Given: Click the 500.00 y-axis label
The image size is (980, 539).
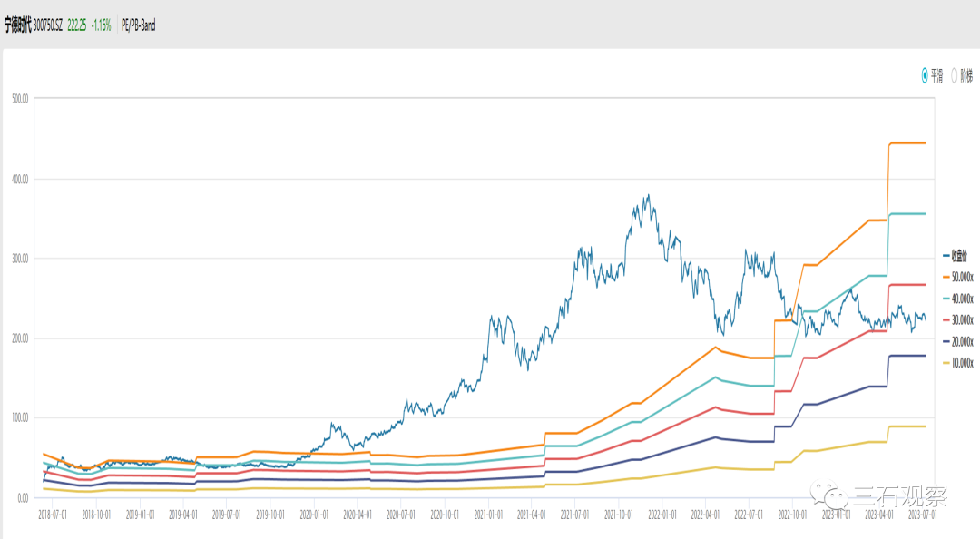Looking at the screenshot, I should 20,99.
